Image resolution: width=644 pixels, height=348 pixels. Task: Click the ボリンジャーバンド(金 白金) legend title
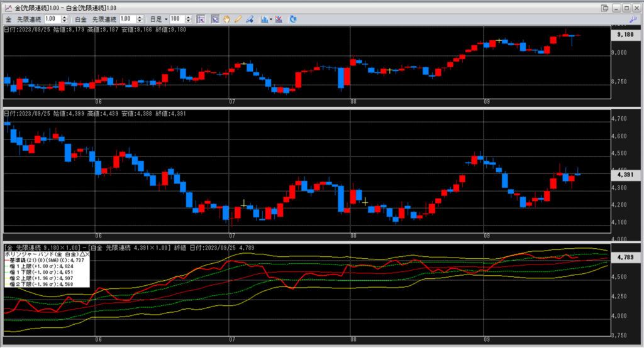pyautogui.click(x=42, y=254)
